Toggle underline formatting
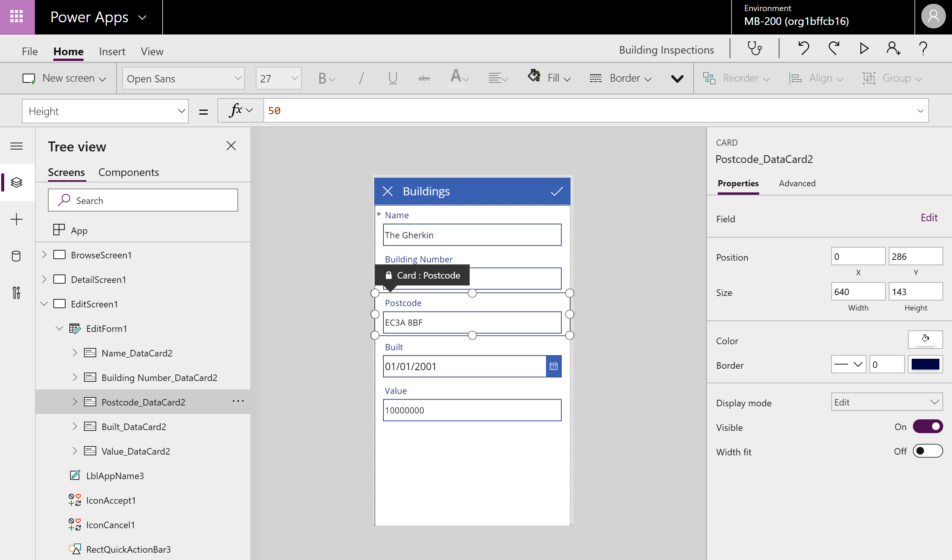The width and height of the screenshot is (952, 560). coord(393,78)
